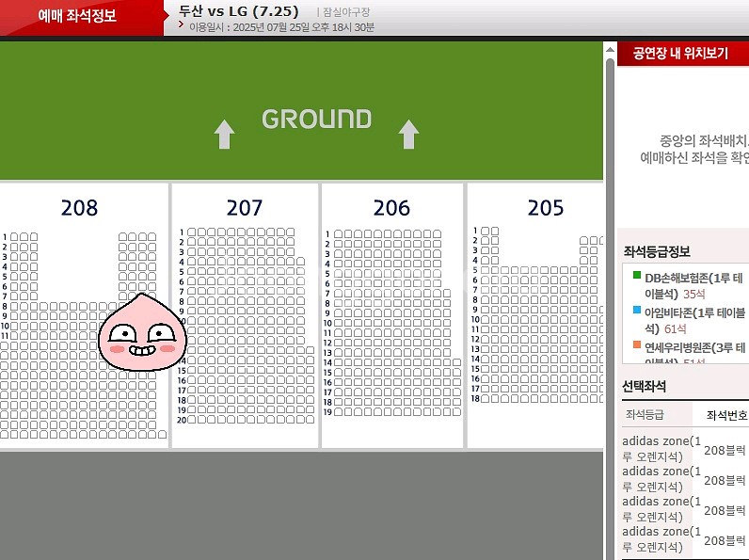
Task: Click the 선택좌석 section heading
Action: [x=644, y=386]
